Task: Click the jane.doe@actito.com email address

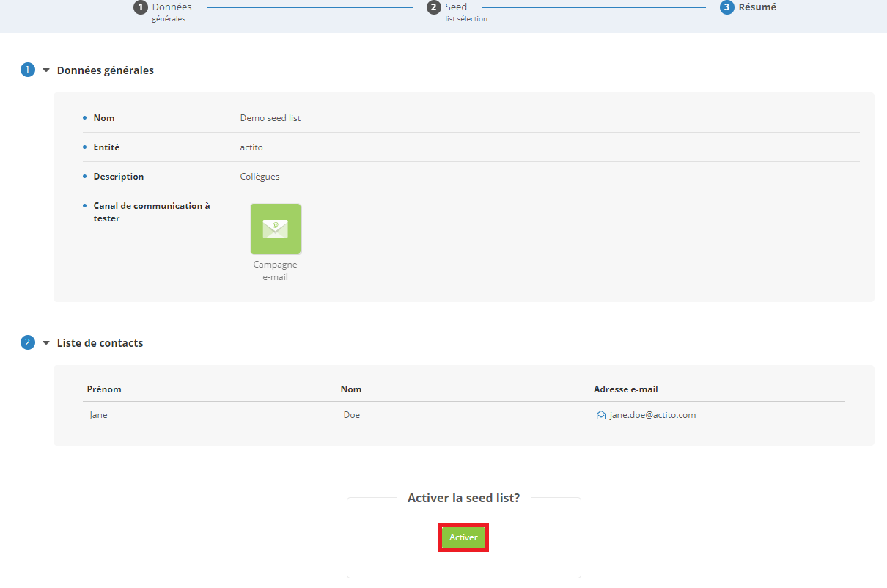Action: 652,415
